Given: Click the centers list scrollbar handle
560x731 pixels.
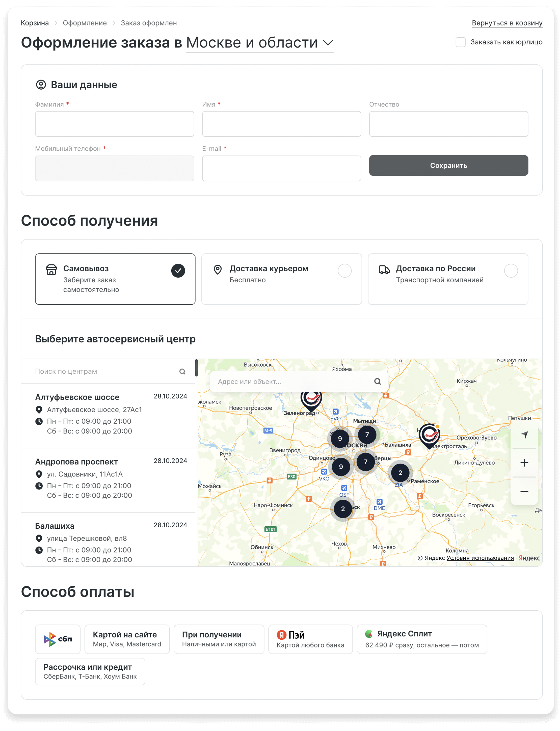Looking at the screenshot, I should click(x=197, y=368).
